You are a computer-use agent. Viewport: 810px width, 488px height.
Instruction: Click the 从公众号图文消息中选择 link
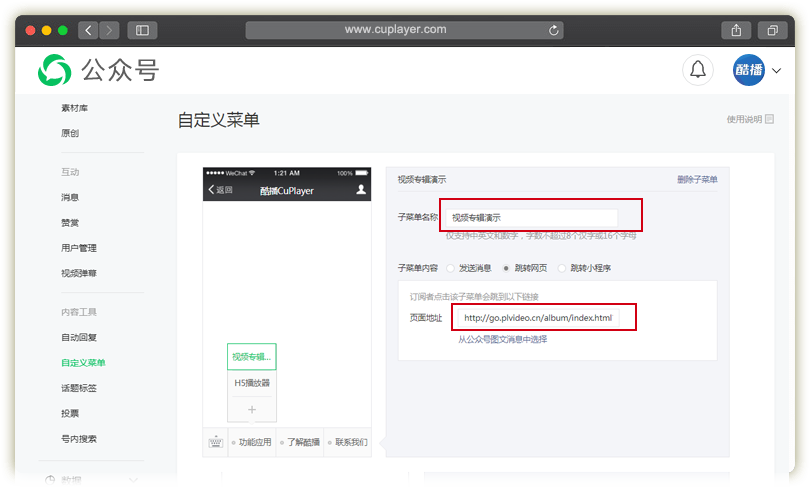503,339
